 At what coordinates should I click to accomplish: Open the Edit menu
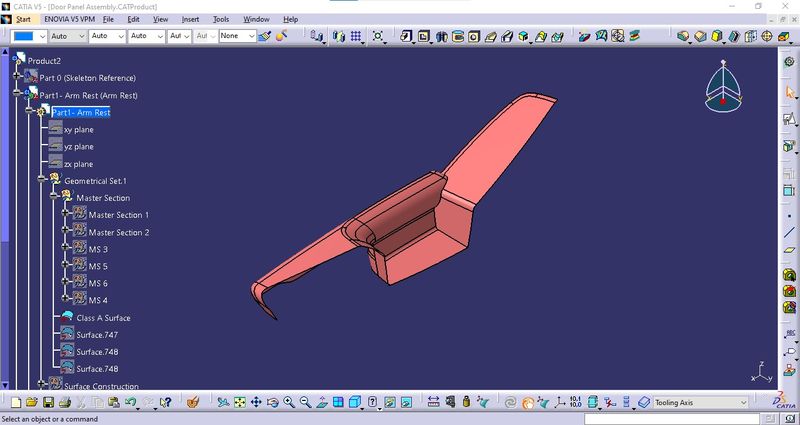(133, 19)
